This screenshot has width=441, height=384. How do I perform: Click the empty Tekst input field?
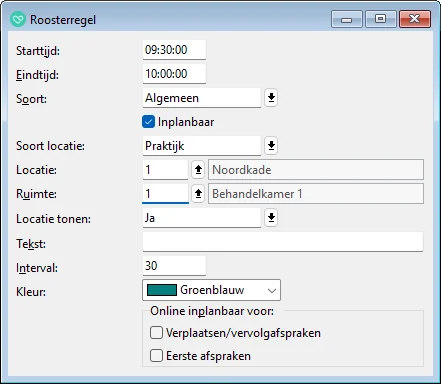click(283, 242)
